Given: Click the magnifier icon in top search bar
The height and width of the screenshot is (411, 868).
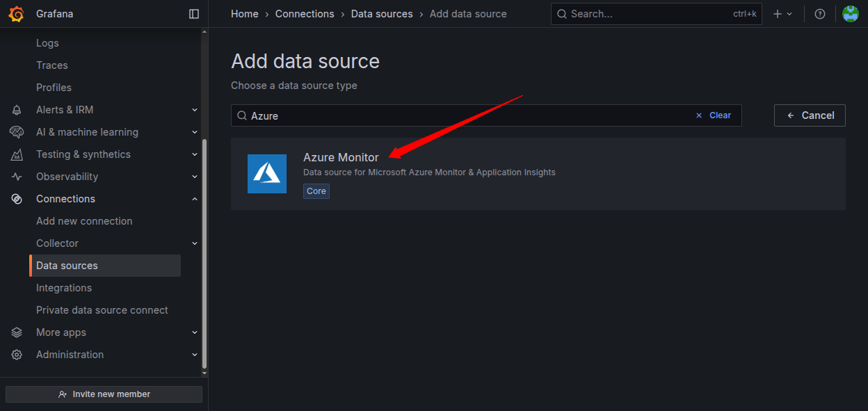Looking at the screenshot, I should point(562,14).
